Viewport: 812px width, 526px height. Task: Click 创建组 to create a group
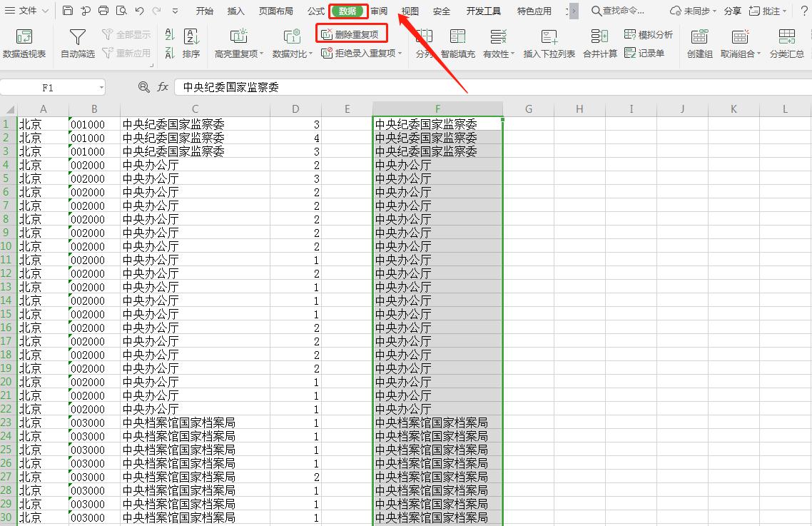tap(699, 41)
